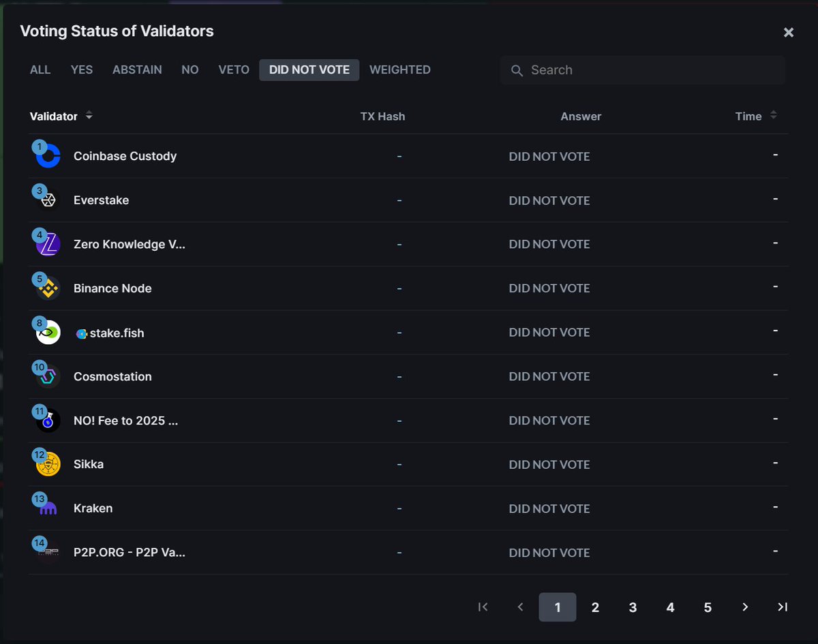Viewport: 818px width, 644px height.
Task: Select the DID NOT VOTE tab
Action: tap(309, 70)
